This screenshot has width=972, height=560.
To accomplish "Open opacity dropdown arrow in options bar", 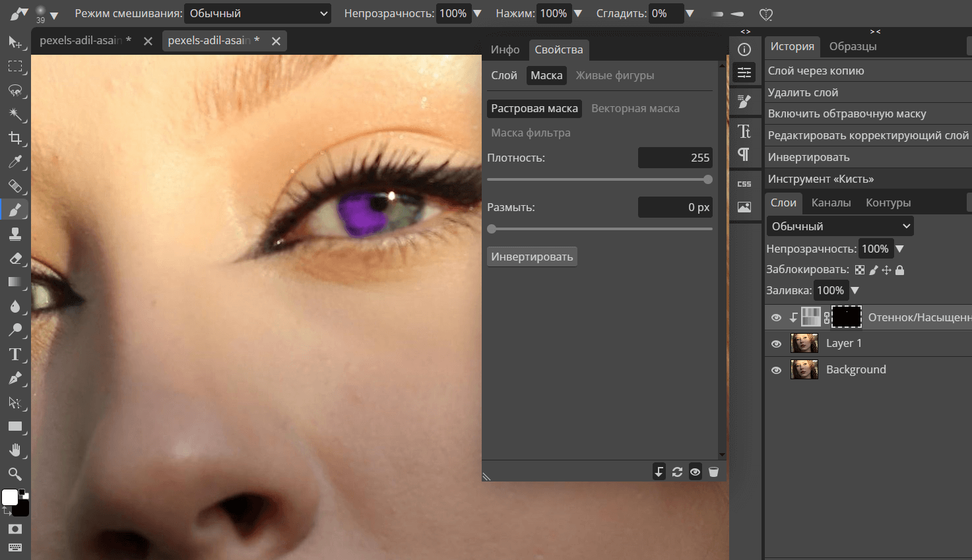I will click(x=478, y=13).
